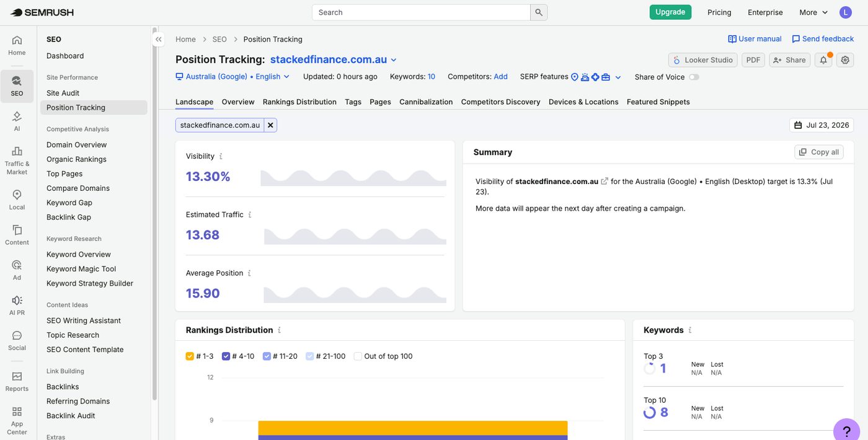Click Rankings Distribution info icon
This screenshot has width=868, height=440.
click(280, 330)
